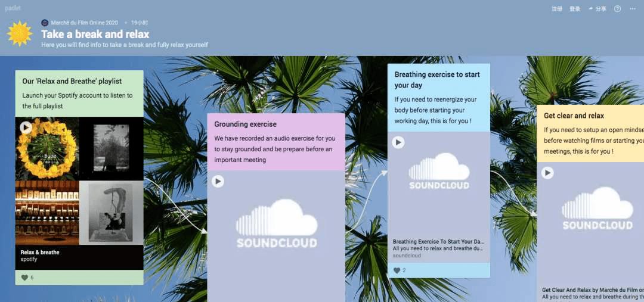The image size is (644, 302).
Task: Like the Relax and Breathe playlist post
Action: click(24, 278)
